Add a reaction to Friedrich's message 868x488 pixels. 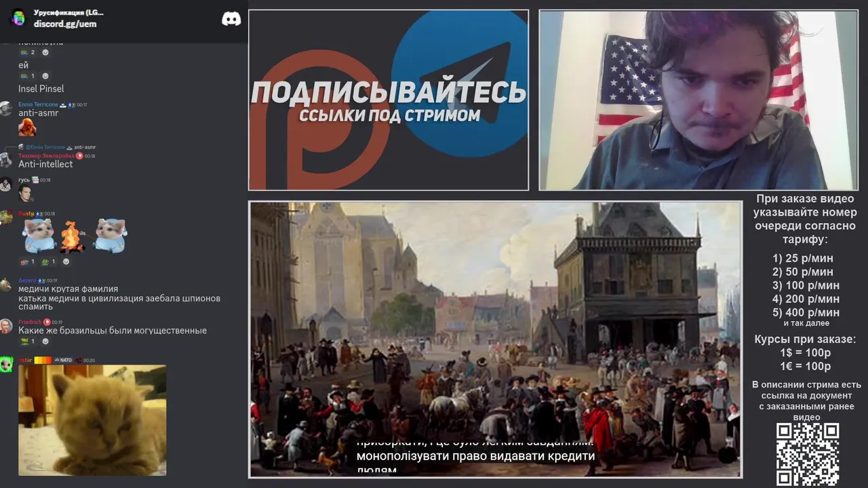[x=45, y=342]
